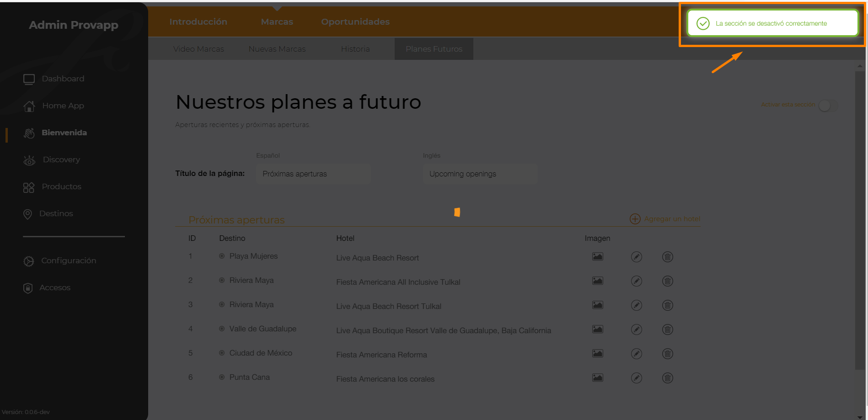Switch to the Oportunidades tab
868x420 pixels.
[x=355, y=21]
